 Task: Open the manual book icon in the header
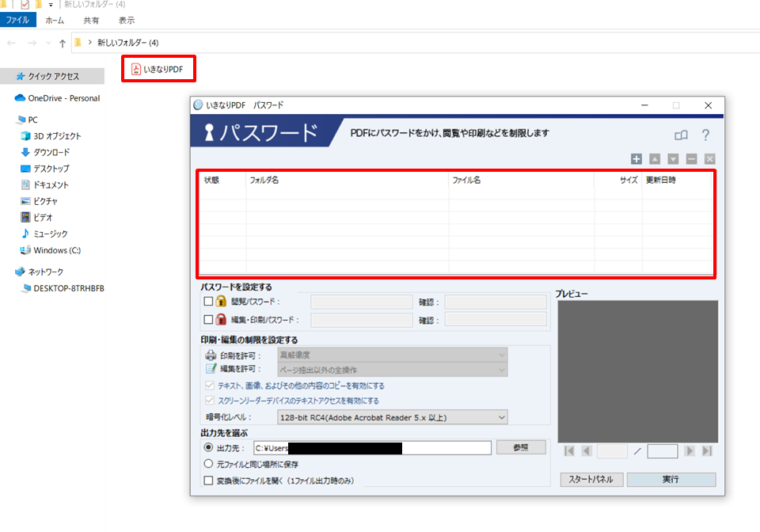(x=681, y=135)
